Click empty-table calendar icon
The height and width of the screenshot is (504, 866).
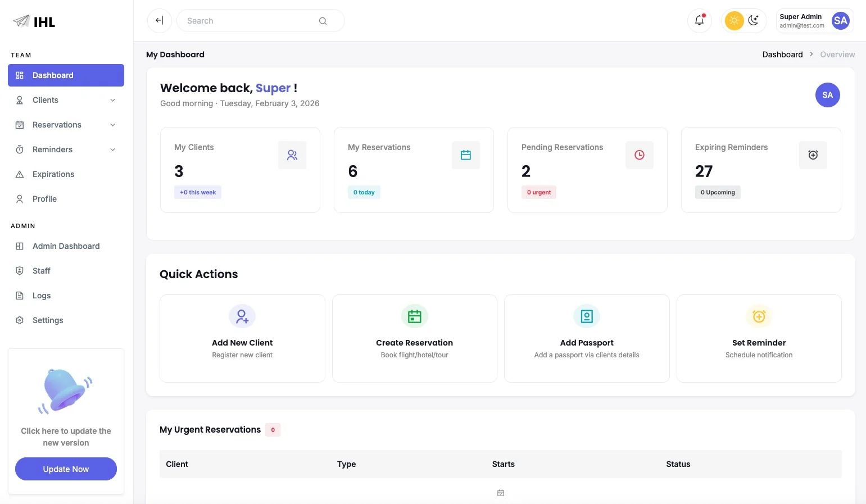[501, 493]
